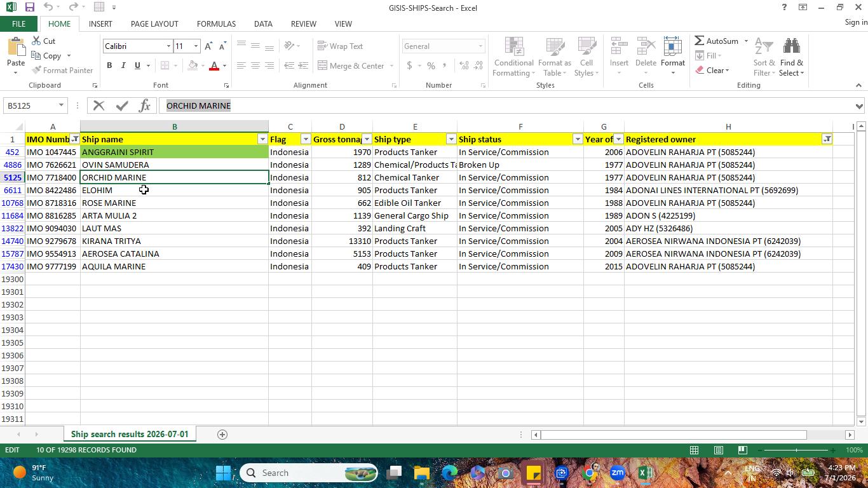The height and width of the screenshot is (488, 868).
Task: Switch to Page Break Preview
Action: click(742, 450)
